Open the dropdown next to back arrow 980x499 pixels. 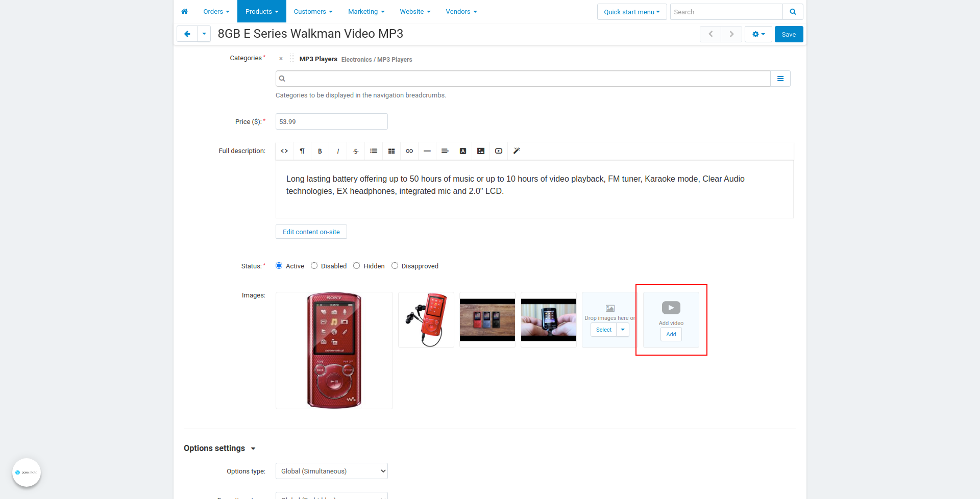pyautogui.click(x=204, y=34)
